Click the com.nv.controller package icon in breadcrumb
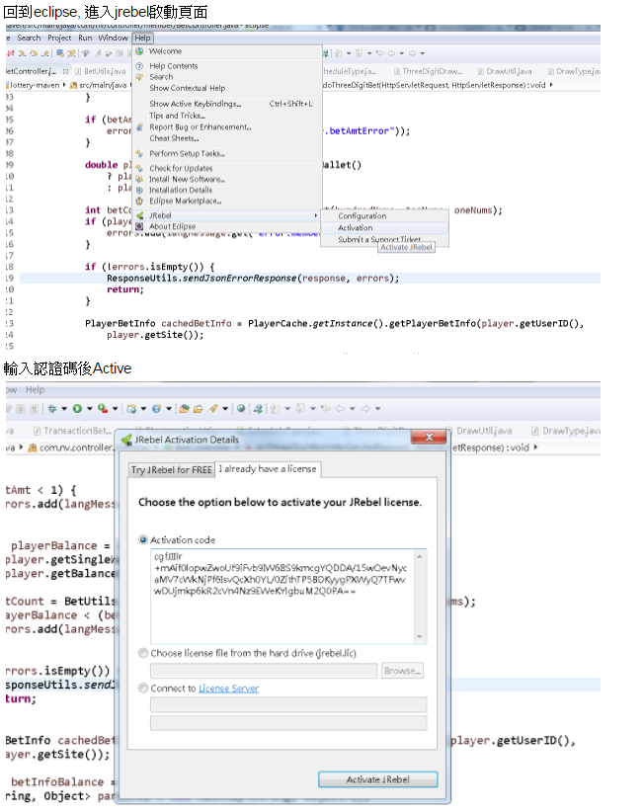This screenshot has width=644, height=812. click(x=32, y=447)
